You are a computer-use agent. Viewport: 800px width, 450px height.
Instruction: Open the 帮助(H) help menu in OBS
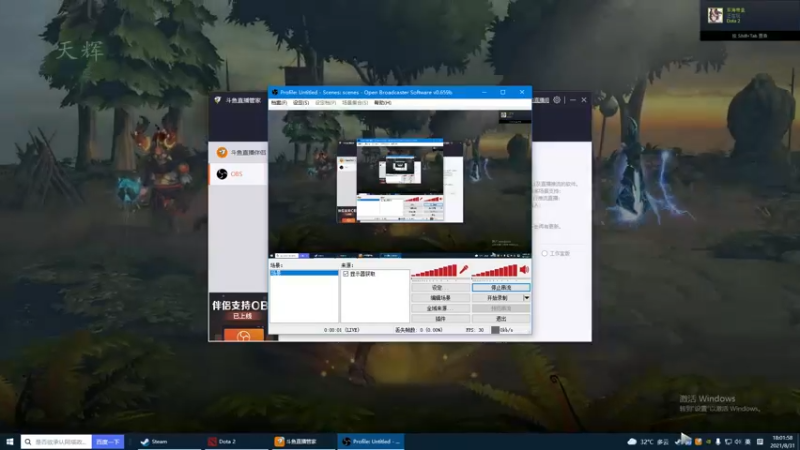[x=383, y=103]
